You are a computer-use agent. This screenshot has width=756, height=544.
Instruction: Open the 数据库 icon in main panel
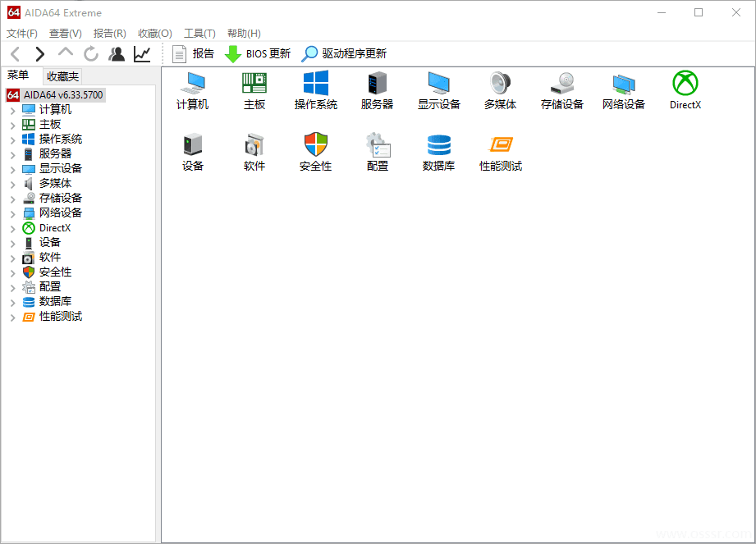click(438, 152)
